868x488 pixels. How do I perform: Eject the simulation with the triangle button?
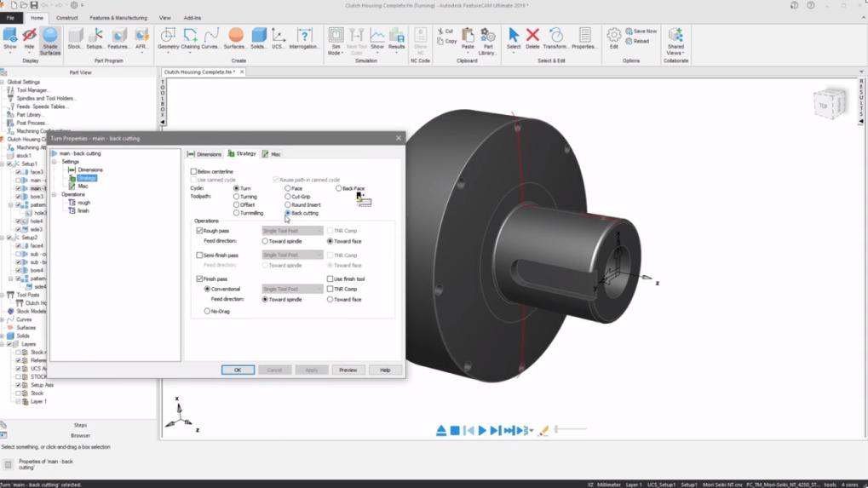[441, 430]
